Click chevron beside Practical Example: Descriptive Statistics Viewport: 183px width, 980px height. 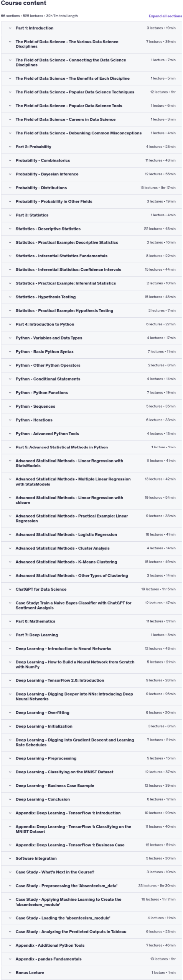(x=10, y=243)
